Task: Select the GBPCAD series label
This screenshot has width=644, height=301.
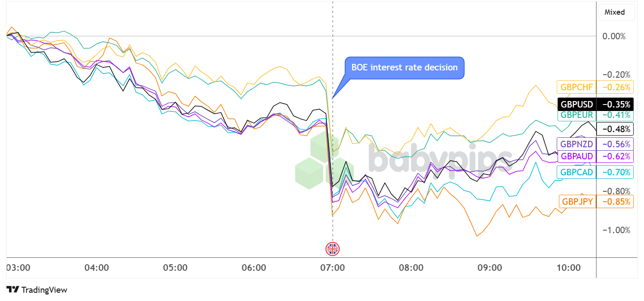Action: pos(577,172)
